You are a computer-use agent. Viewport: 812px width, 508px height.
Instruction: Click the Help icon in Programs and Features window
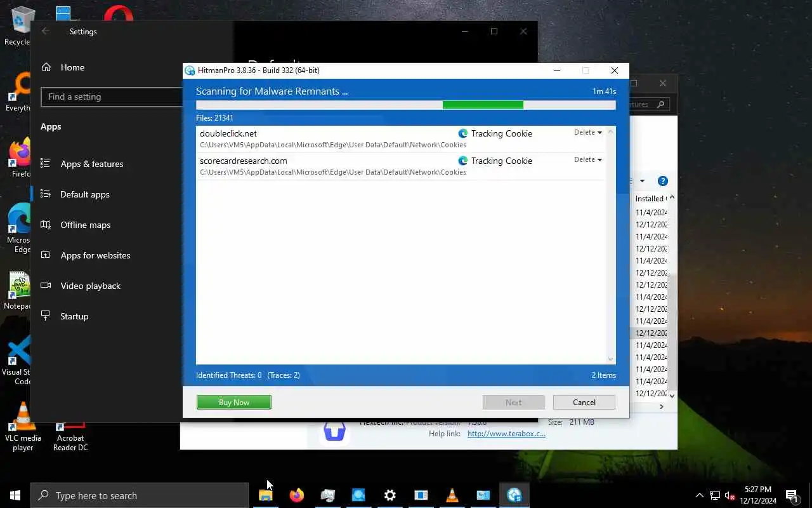point(663,181)
